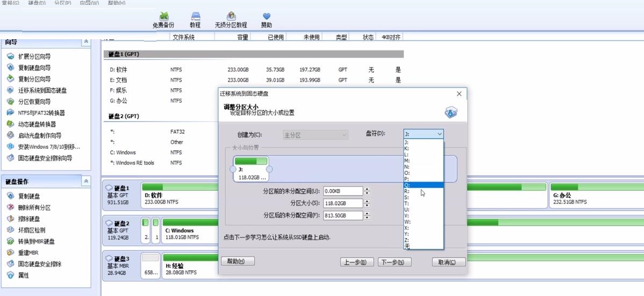Select the G: 办公 partition in the disk map
Screen dimensions: 644x296
click(596, 196)
